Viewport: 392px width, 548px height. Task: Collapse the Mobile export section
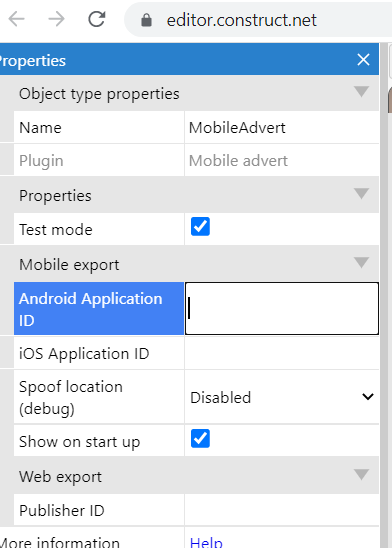pyautogui.click(x=362, y=262)
